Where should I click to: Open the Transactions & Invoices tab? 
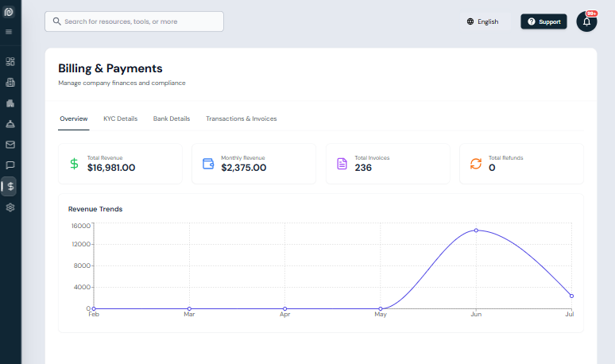tap(241, 118)
